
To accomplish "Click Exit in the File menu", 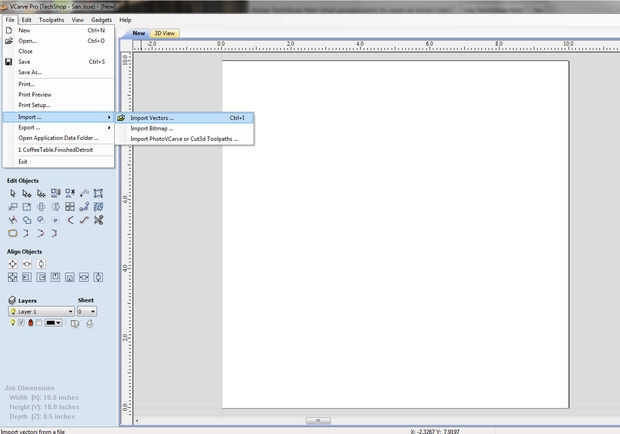I will pyautogui.click(x=59, y=162).
